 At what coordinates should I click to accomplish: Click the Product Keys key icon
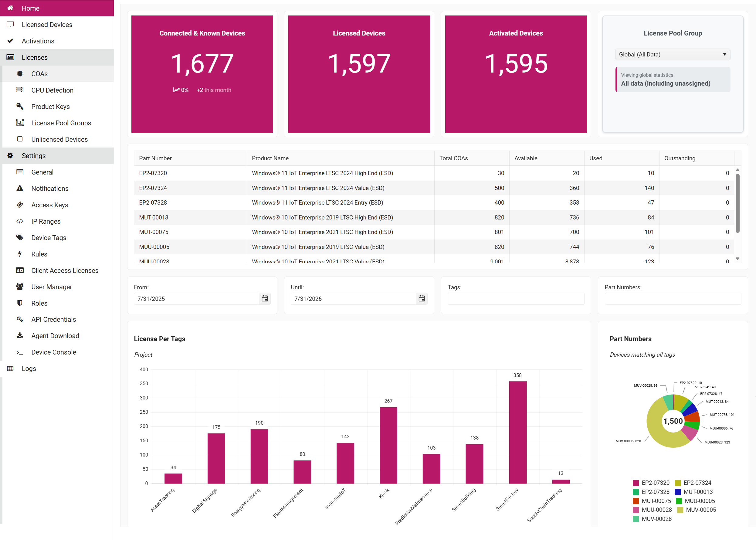coord(20,107)
